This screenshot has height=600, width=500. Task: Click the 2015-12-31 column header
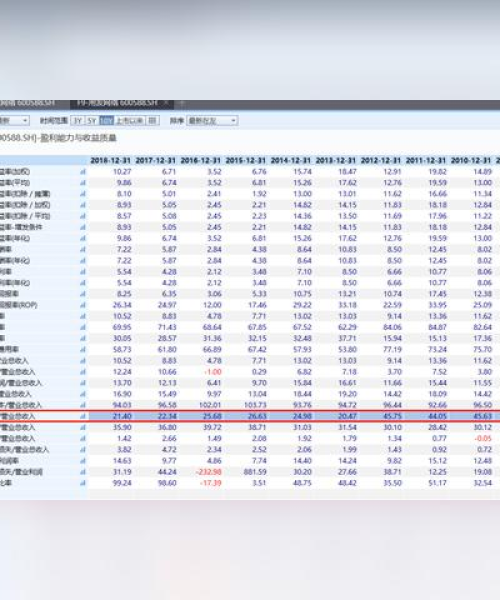pos(246,161)
